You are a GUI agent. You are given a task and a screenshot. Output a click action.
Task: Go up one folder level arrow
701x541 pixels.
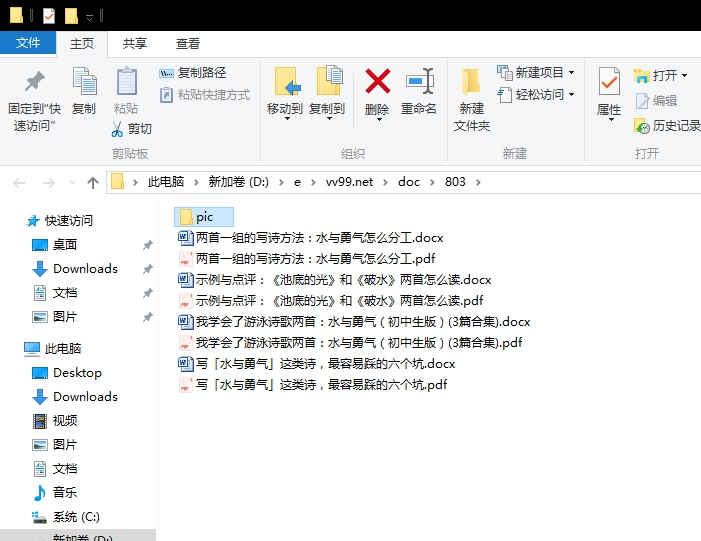93,182
